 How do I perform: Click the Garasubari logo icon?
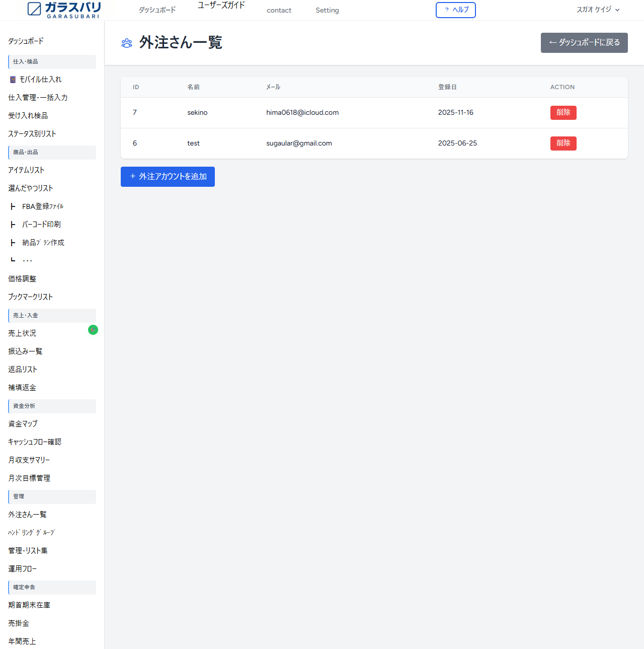[x=34, y=9]
